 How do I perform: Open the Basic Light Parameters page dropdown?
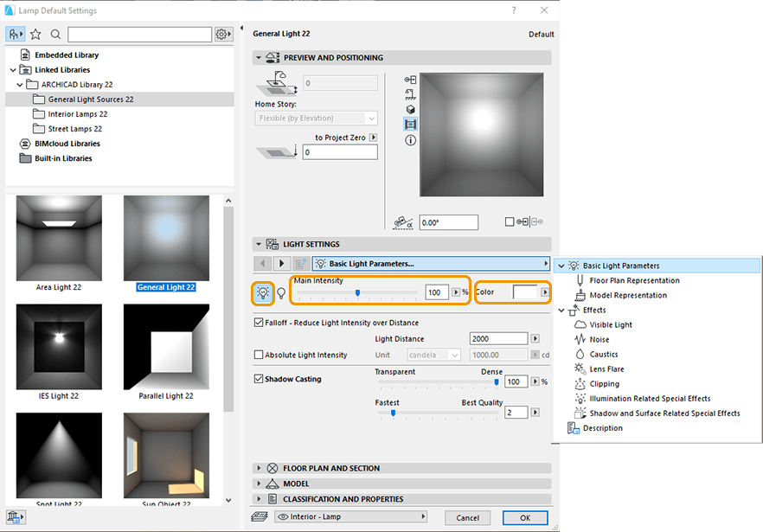431,263
